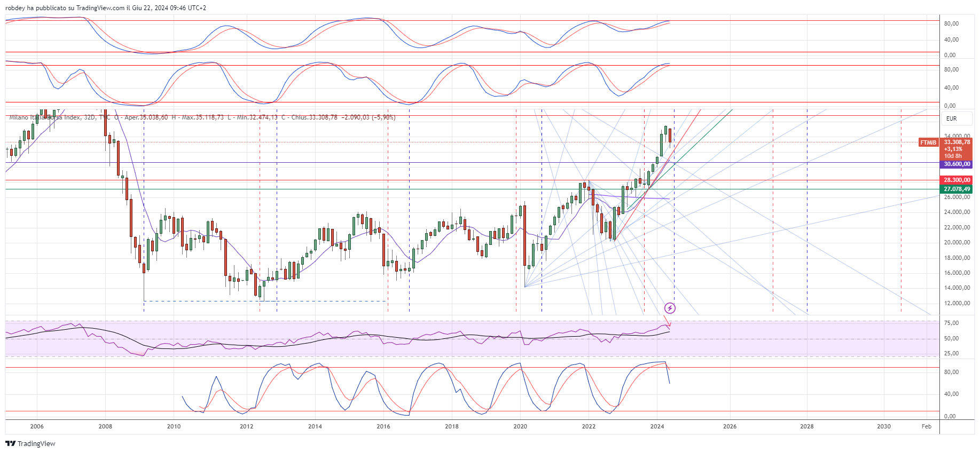Viewport: 980px width, 453px height.
Task: Click the 2020 label on time axis
Action: click(520, 426)
